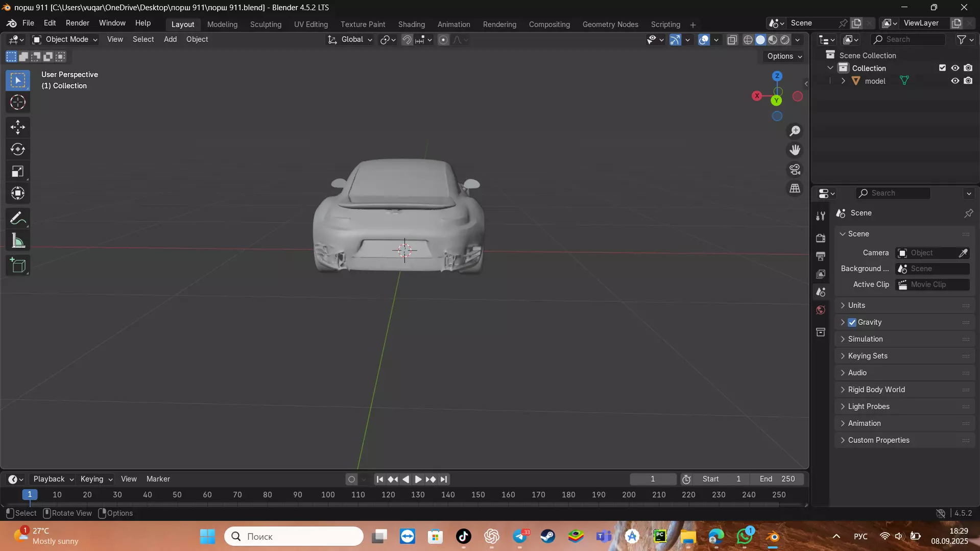Image resolution: width=980 pixels, height=551 pixels.
Task: Click the viewport zoom magnifier icon
Action: (x=795, y=131)
